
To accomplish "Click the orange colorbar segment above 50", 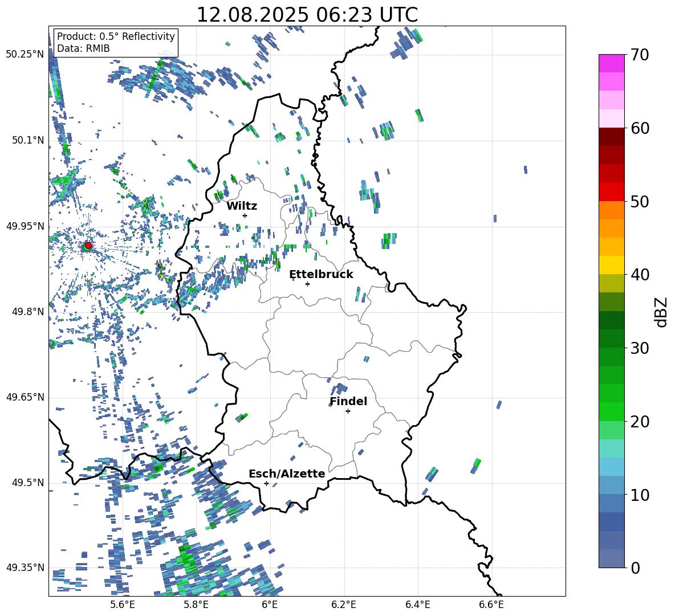I will 612,210.
